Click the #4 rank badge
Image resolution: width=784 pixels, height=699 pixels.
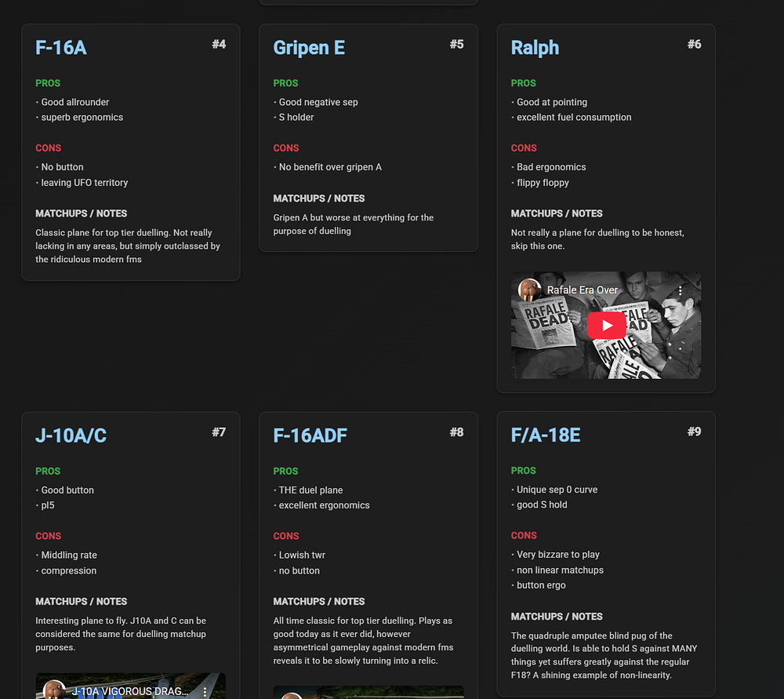[219, 45]
